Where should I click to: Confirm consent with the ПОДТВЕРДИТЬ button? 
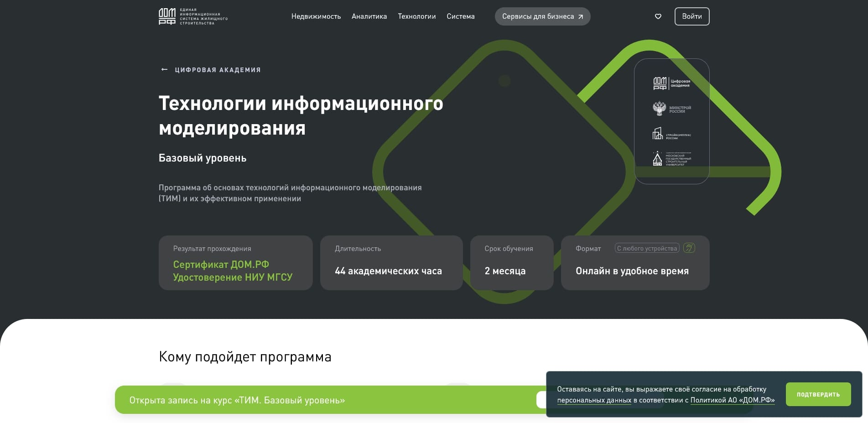click(818, 394)
